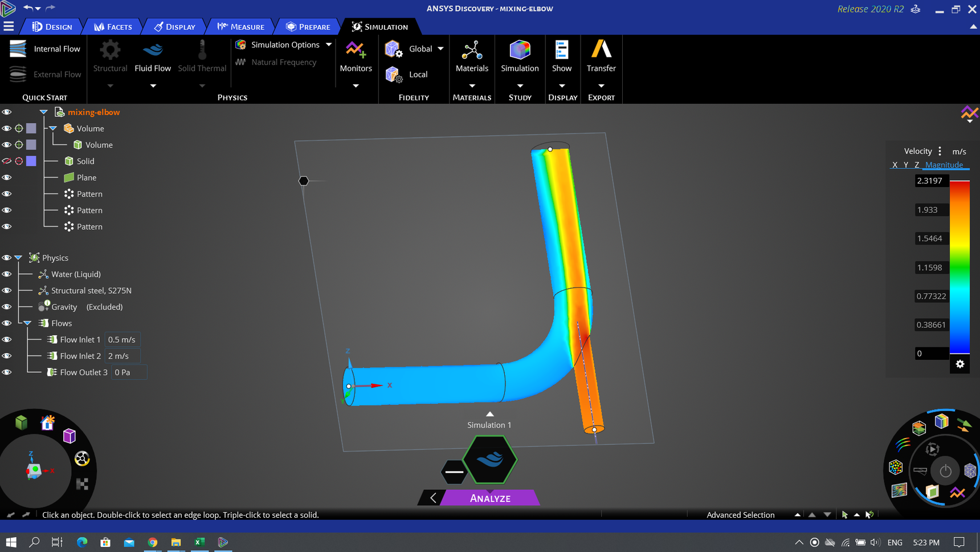Click the streamlines icon in results wheel
980x552 pixels.
coord(903,445)
